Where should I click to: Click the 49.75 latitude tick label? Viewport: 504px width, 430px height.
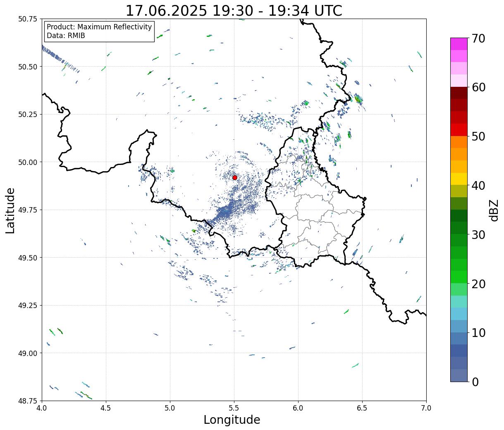pyautogui.click(x=28, y=210)
